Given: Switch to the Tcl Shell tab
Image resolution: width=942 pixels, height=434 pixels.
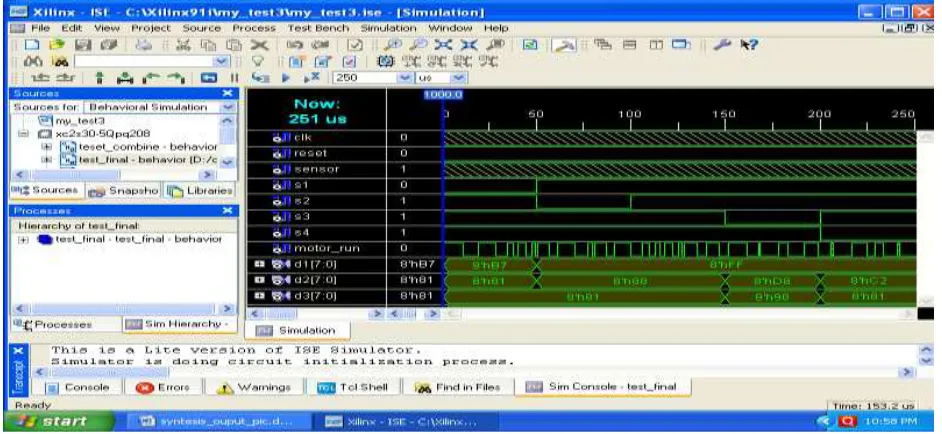Looking at the screenshot, I should (352, 388).
